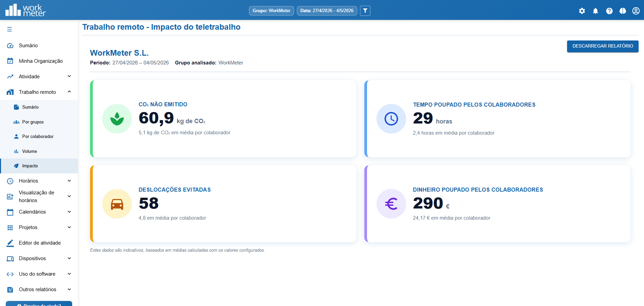This screenshot has width=644, height=306.
Task: Open the Grupo: WorkMeter filter chip
Action: (272, 11)
